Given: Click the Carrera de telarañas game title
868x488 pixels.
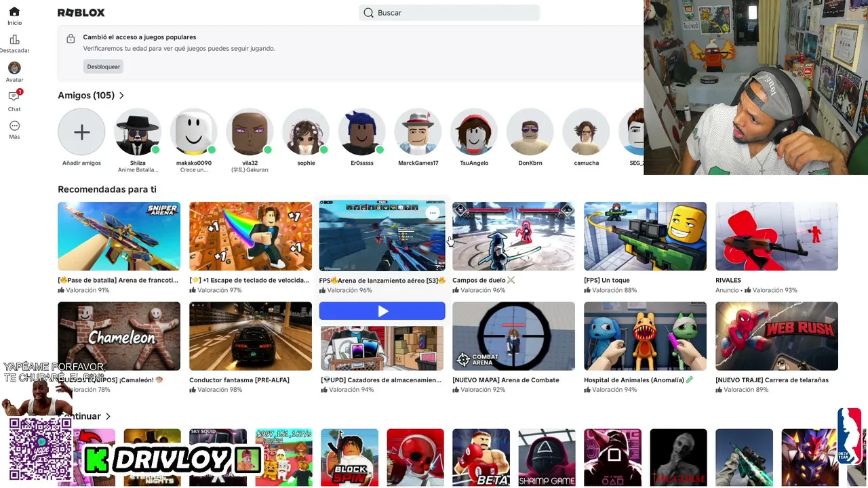Looking at the screenshot, I should (772, 380).
